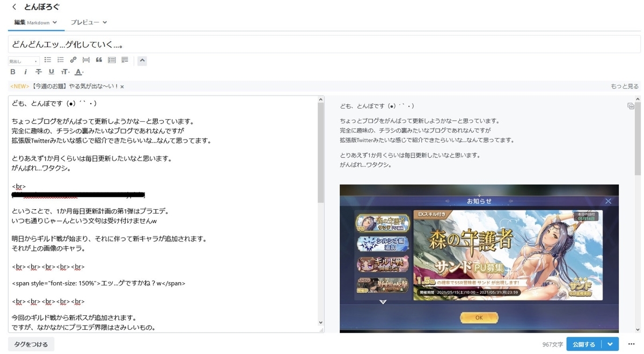Click もっと見る link
644x354 pixels.
pos(625,86)
